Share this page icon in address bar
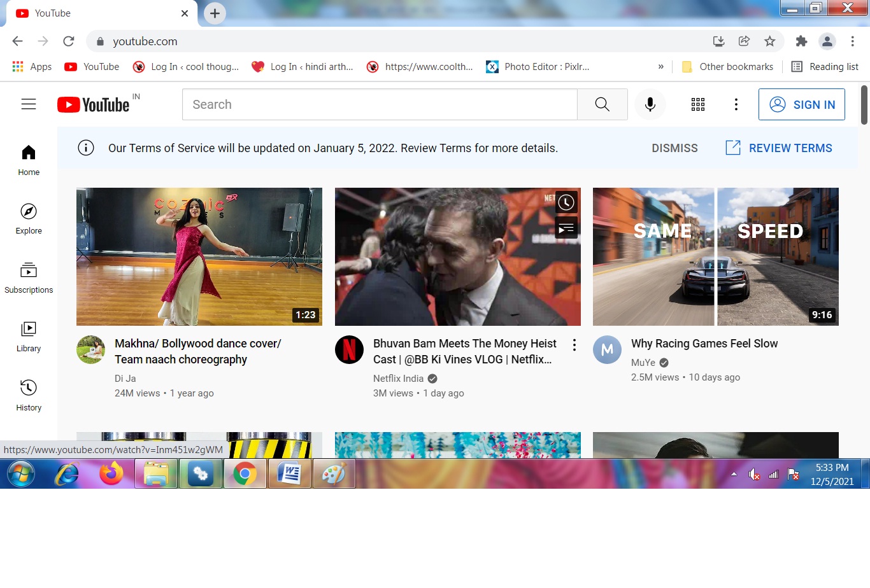The width and height of the screenshot is (870, 588). [744, 41]
